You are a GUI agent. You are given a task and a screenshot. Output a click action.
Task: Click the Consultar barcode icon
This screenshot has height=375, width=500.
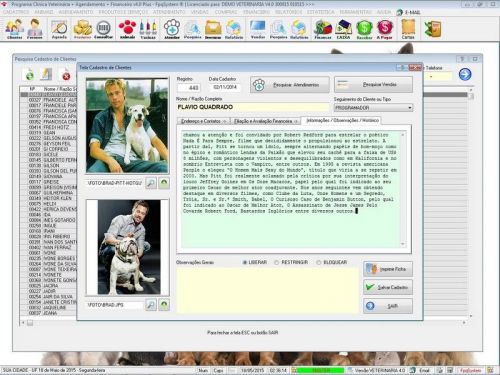[103, 29]
